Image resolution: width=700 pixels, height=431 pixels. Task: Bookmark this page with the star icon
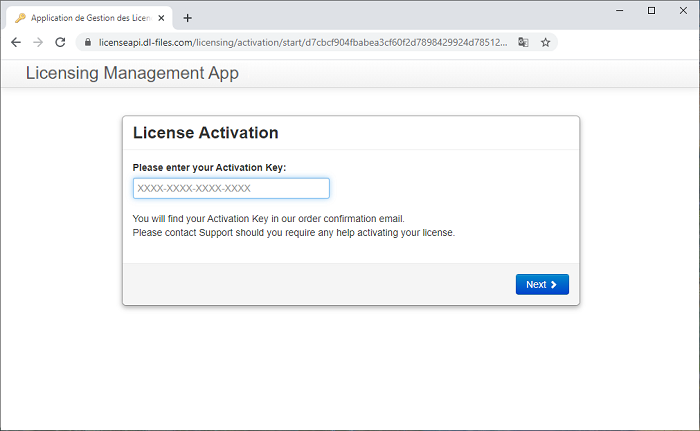546,43
